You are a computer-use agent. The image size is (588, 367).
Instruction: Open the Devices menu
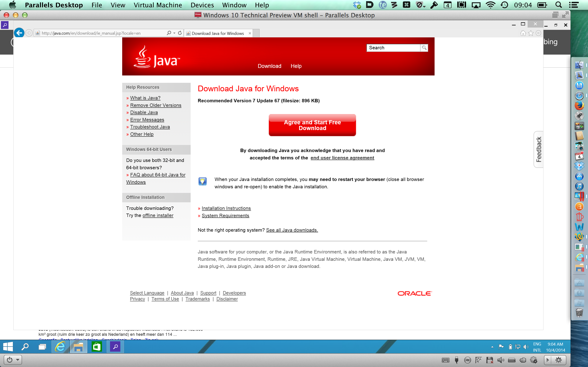tap(202, 5)
